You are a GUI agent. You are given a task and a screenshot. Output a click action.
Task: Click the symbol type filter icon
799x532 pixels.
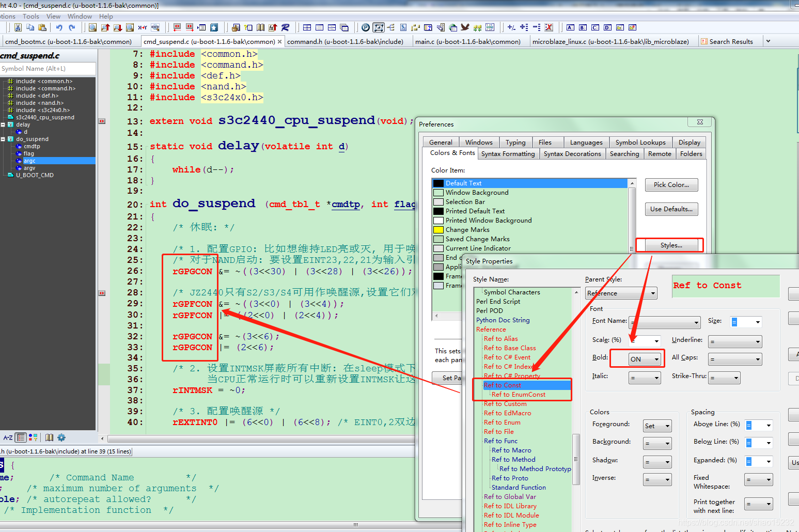coord(33,437)
